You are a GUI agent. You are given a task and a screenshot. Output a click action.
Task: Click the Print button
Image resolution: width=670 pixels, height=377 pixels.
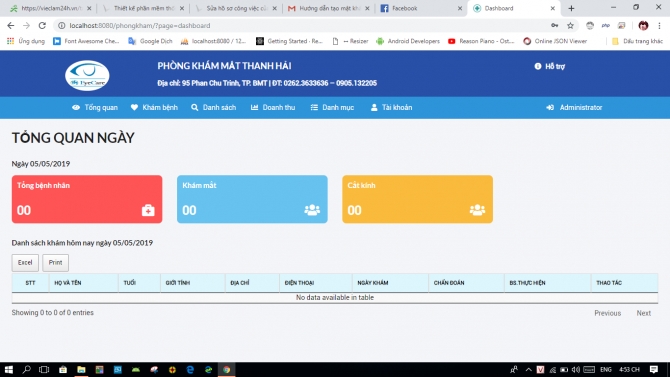click(x=55, y=262)
